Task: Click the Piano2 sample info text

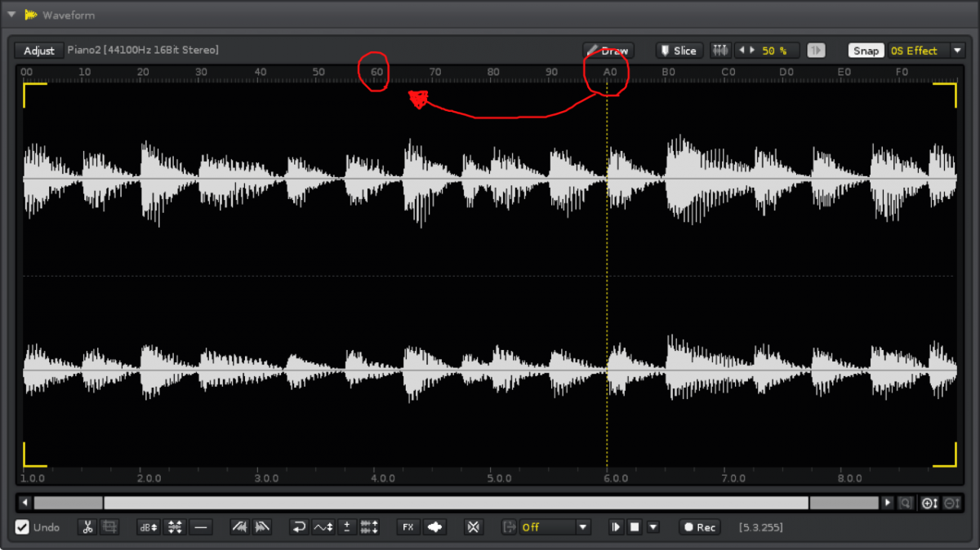Action: [143, 51]
